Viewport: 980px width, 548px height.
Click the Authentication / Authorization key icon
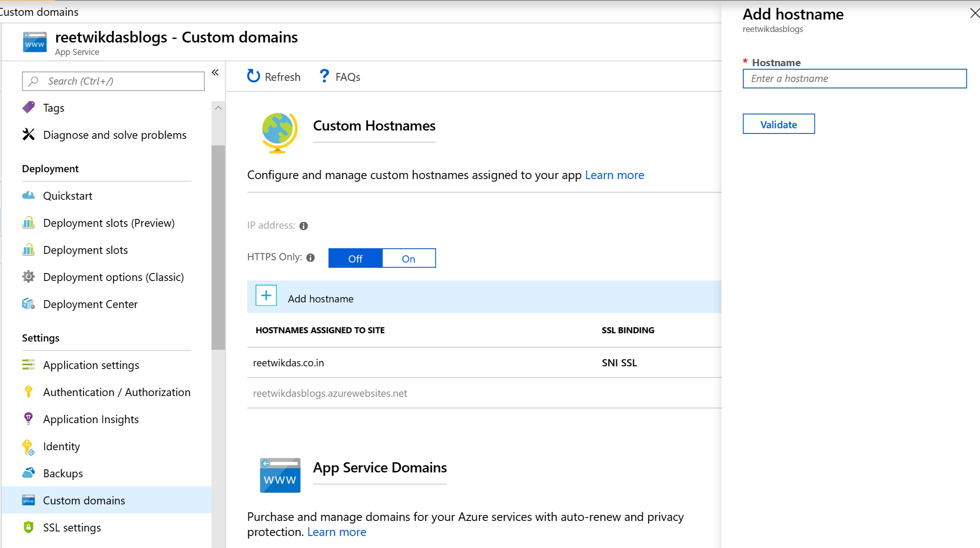[x=29, y=392]
